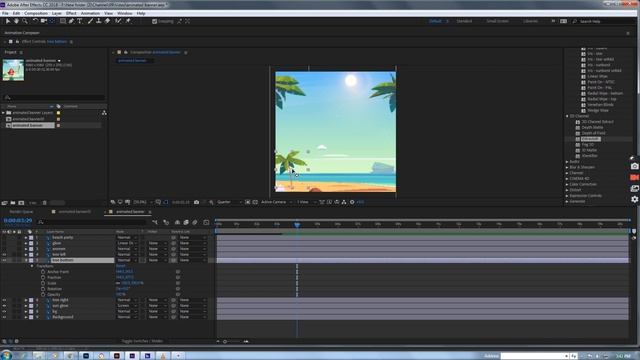Select the Hand tool
Image resolution: width=640 pixels, height=360 pixels.
[x=16, y=21]
